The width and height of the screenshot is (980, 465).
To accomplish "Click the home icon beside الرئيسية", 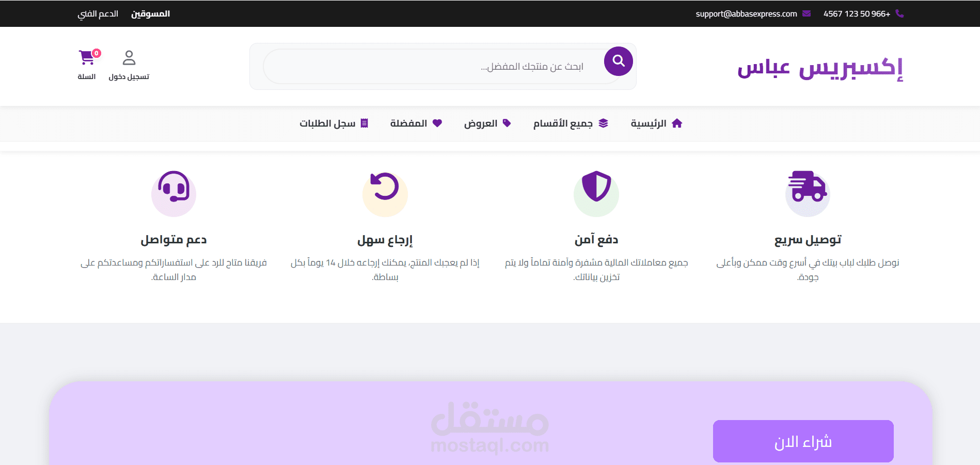I will coord(677,123).
